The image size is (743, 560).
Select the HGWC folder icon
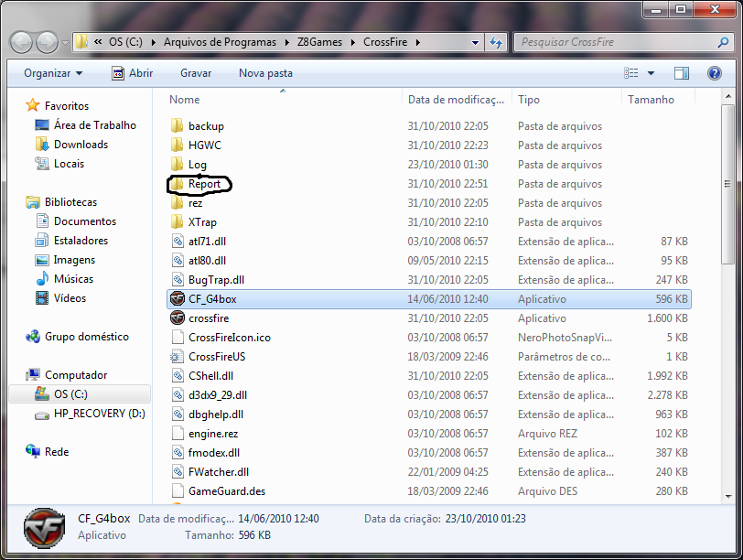tap(178, 145)
